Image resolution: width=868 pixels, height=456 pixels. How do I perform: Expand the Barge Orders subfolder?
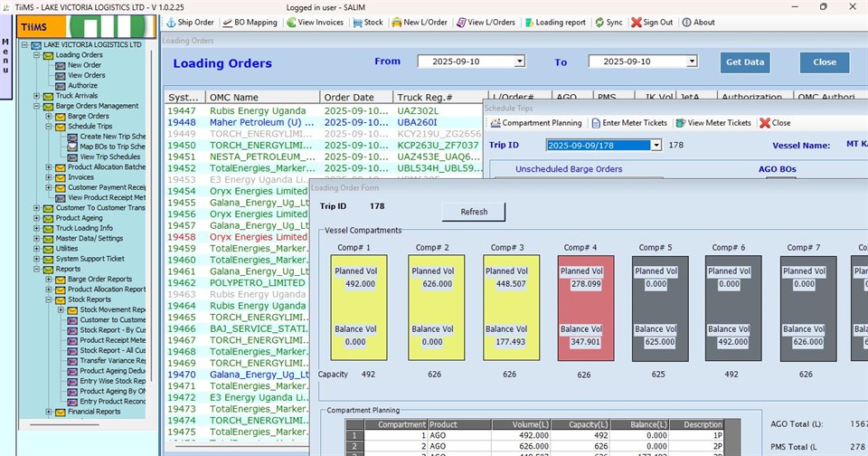coord(49,117)
